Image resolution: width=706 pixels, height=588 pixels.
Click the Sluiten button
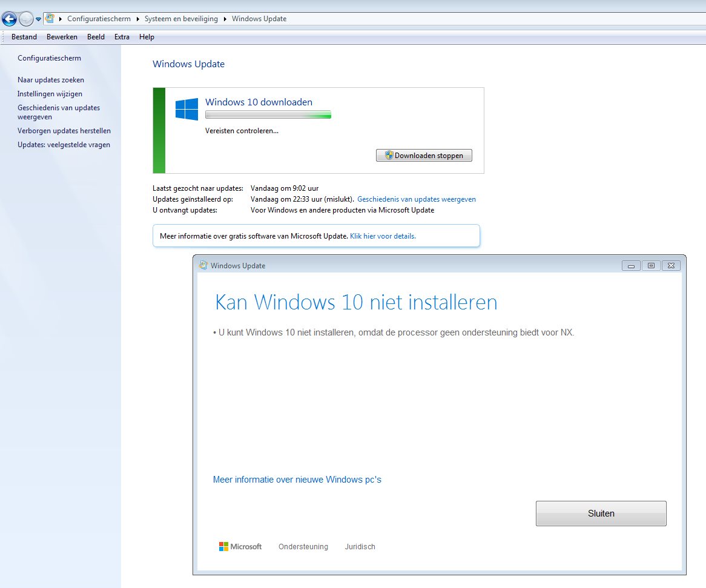pos(601,514)
